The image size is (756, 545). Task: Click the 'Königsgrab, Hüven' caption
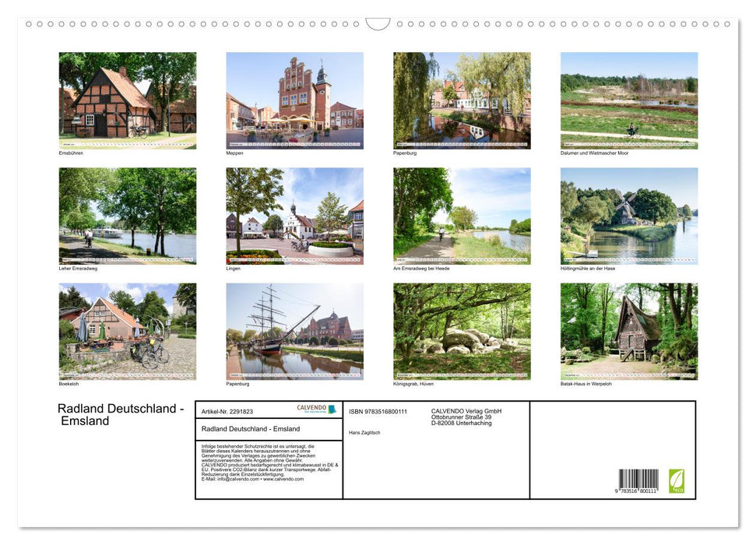(413, 384)
